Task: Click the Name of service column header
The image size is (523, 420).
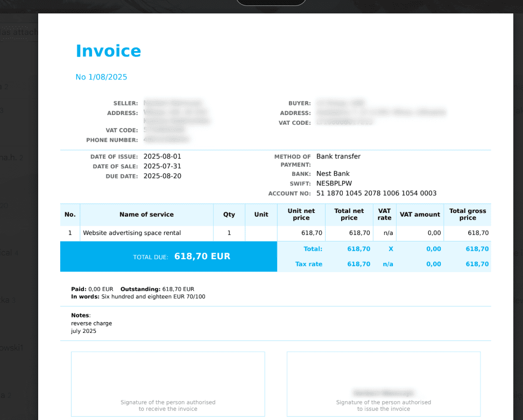Action: (146, 215)
